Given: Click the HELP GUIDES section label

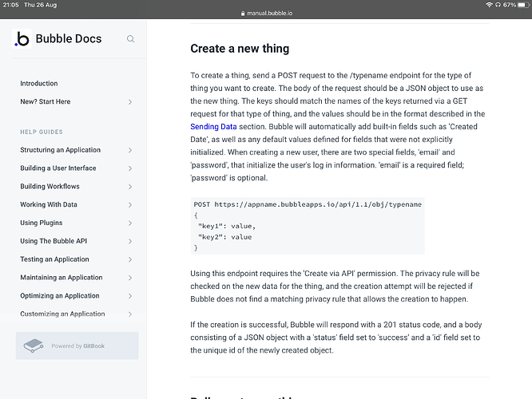Looking at the screenshot, I should [42, 132].
